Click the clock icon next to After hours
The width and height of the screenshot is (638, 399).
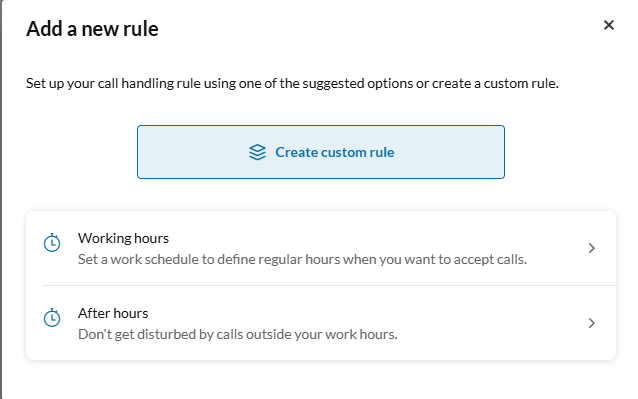pos(52,318)
